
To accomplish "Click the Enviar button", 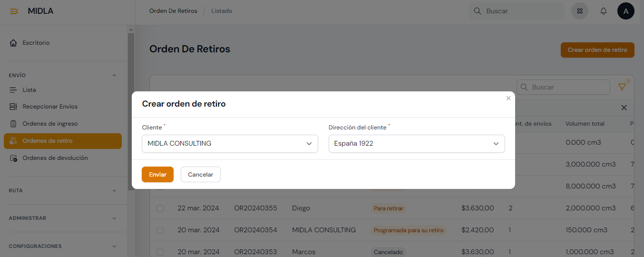I will pos(157,175).
